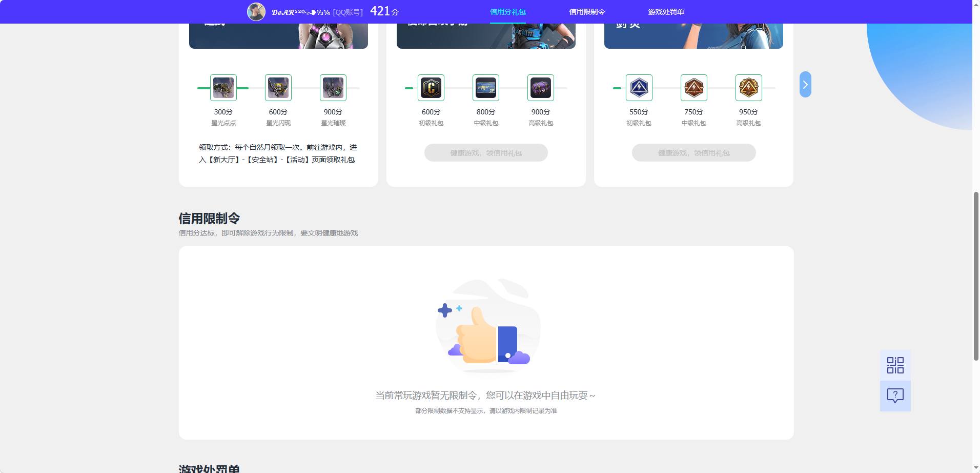Viewport: 980px width, 473px height.
Task: Click the 900分 高级礼包 purple crate icon
Action: tap(541, 88)
